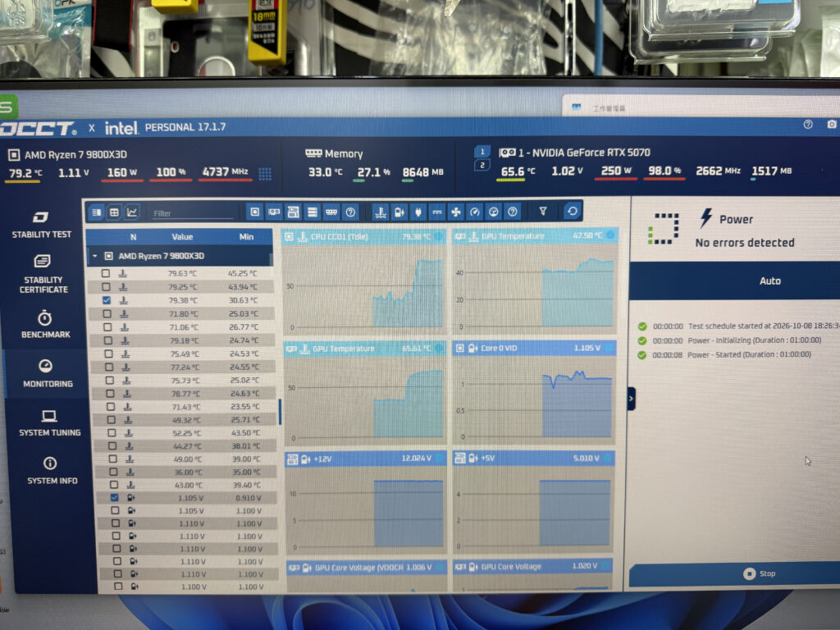Open the Stability Test section
The height and width of the screenshot is (630, 840).
tap(41, 225)
